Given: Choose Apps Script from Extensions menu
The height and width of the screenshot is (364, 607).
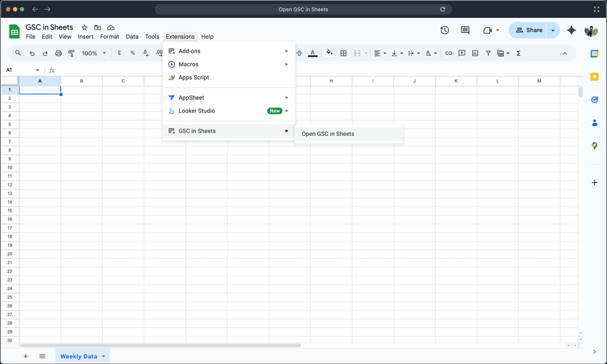Looking at the screenshot, I should pos(194,77).
